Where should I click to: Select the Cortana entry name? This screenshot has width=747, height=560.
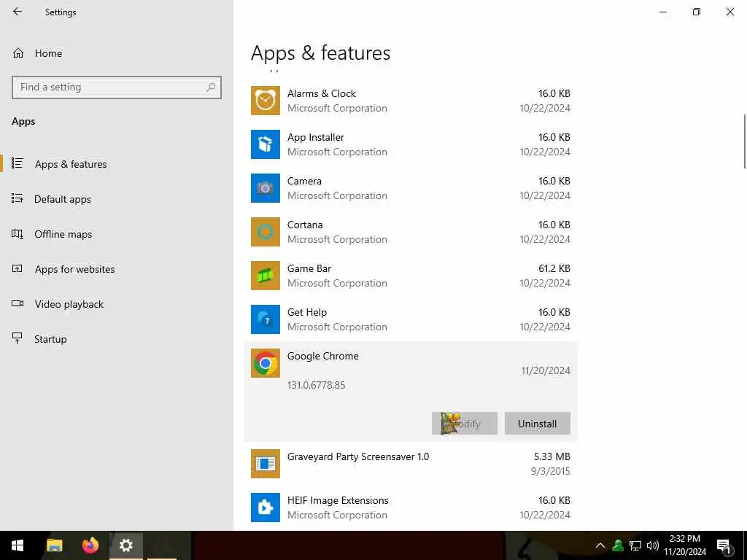305,225
